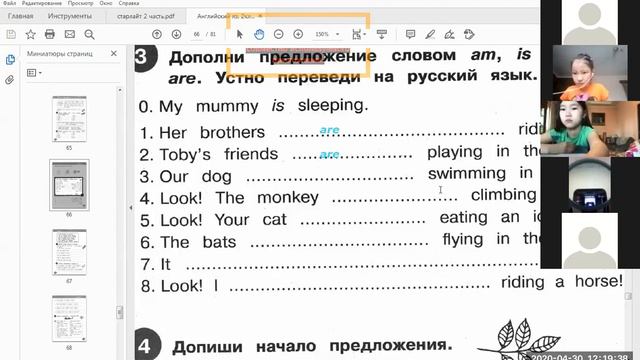Click the text 'Your cat'
The height and width of the screenshot is (360, 640).
[x=251, y=220]
